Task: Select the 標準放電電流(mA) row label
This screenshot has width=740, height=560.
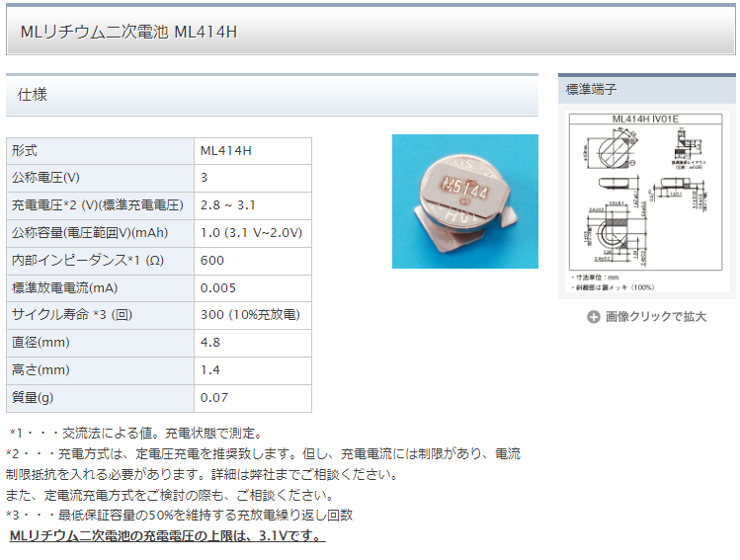Action: tap(100, 288)
